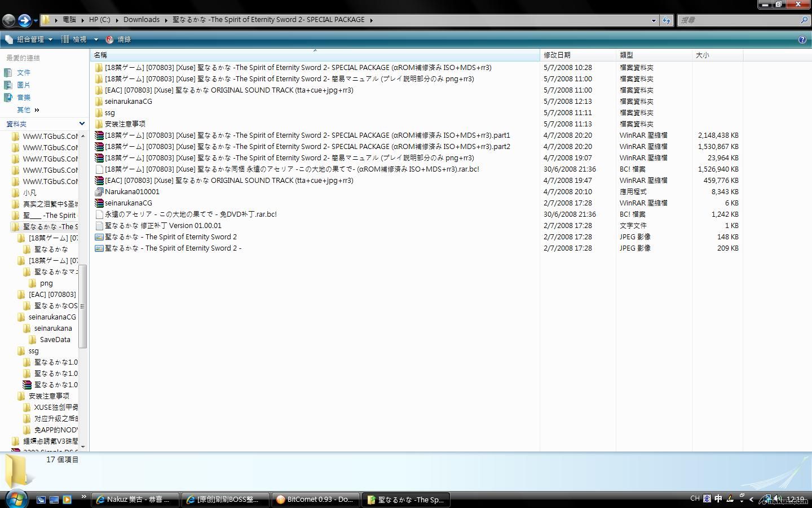Click the folder tree scroll down arrow

83,446
